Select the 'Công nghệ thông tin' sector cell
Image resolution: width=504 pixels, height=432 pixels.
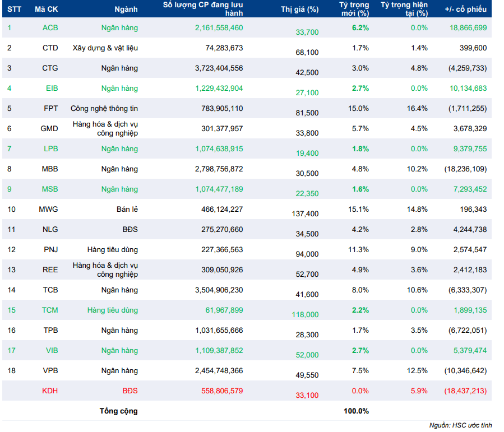click(104, 108)
